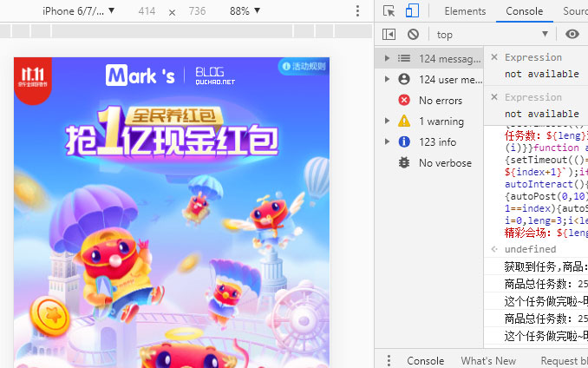Remove the second live Expression
Image resolution: width=588 pixels, height=368 pixels.
pyautogui.click(x=494, y=97)
